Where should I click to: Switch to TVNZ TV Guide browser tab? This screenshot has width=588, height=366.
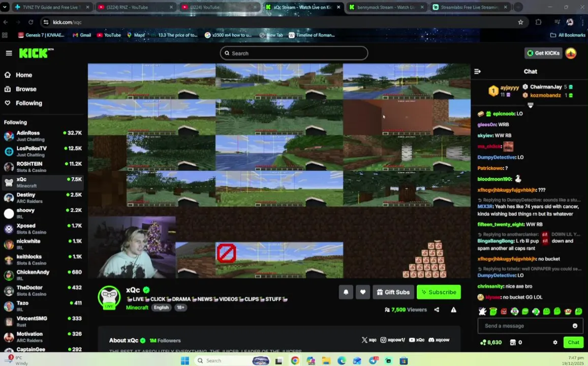[x=52, y=7]
